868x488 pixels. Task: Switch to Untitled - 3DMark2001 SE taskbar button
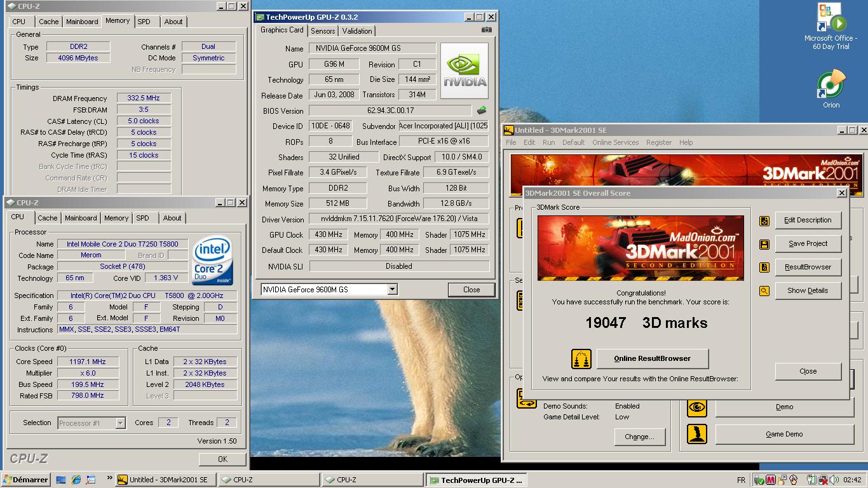(x=166, y=480)
